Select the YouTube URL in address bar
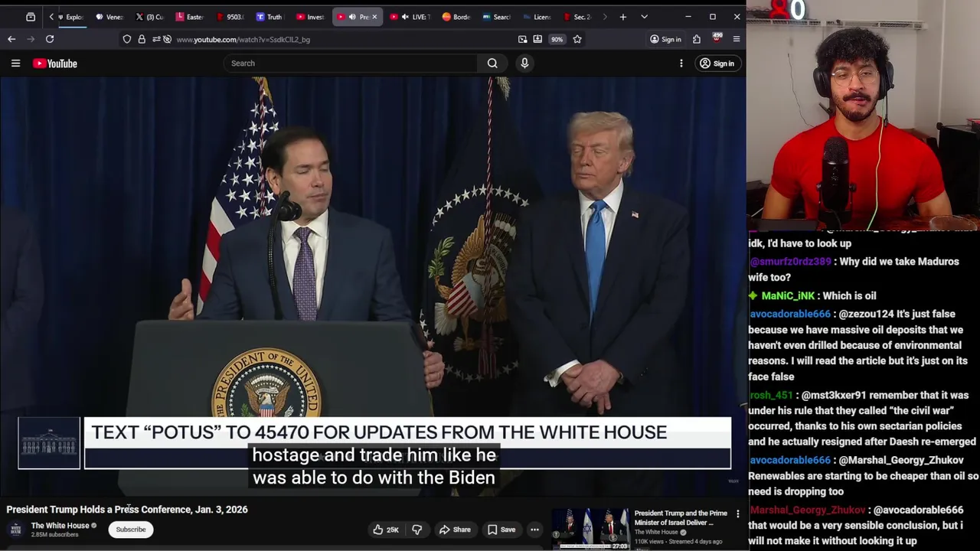The image size is (980, 551). [x=243, y=40]
